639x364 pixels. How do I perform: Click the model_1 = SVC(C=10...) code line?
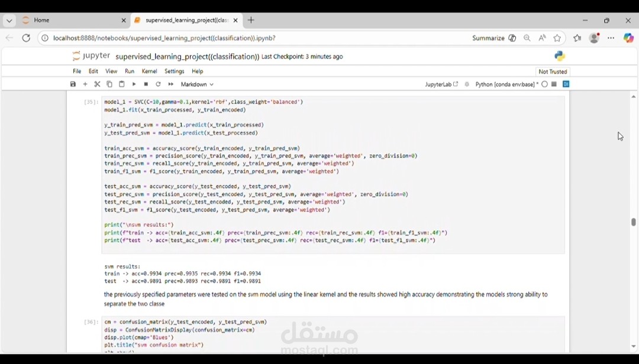pos(204,102)
